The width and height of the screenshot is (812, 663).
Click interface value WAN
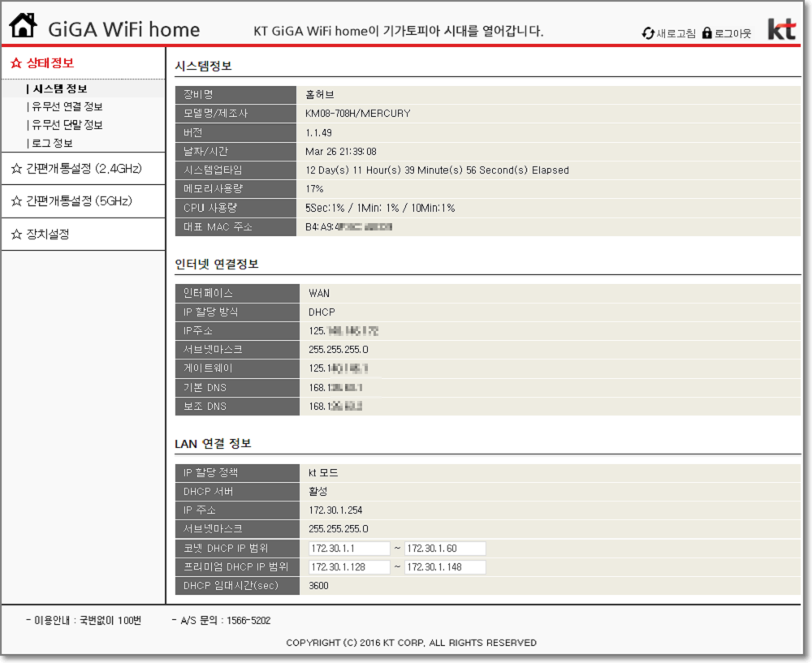pos(319,294)
